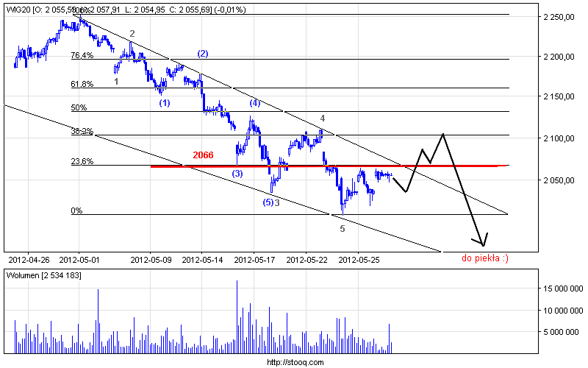This screenshot has height=368, width=588.
Task: Open the http://stooq.com link
Action: click(295, 362)
